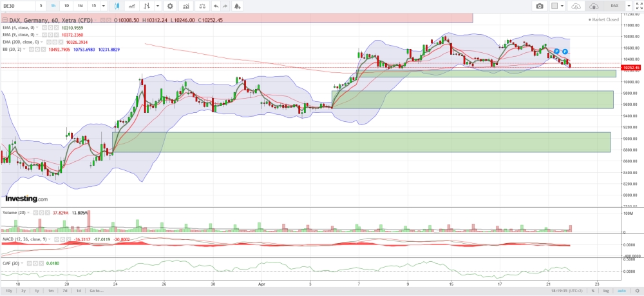Remove the EMA 200 indicator

tap(61, 42)
